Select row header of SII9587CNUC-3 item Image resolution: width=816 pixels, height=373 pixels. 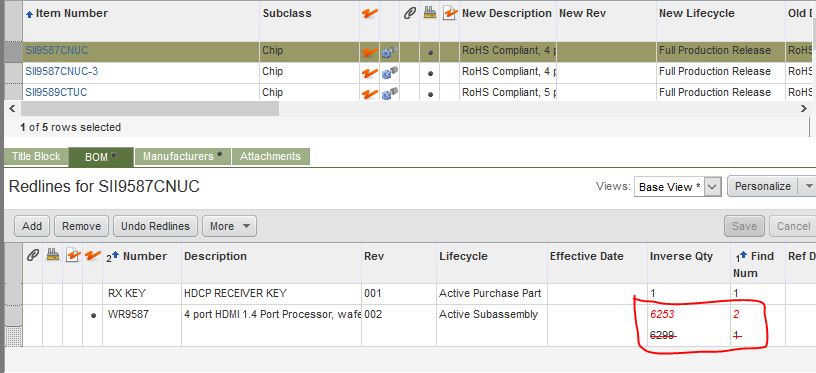(x=13, y=73)
